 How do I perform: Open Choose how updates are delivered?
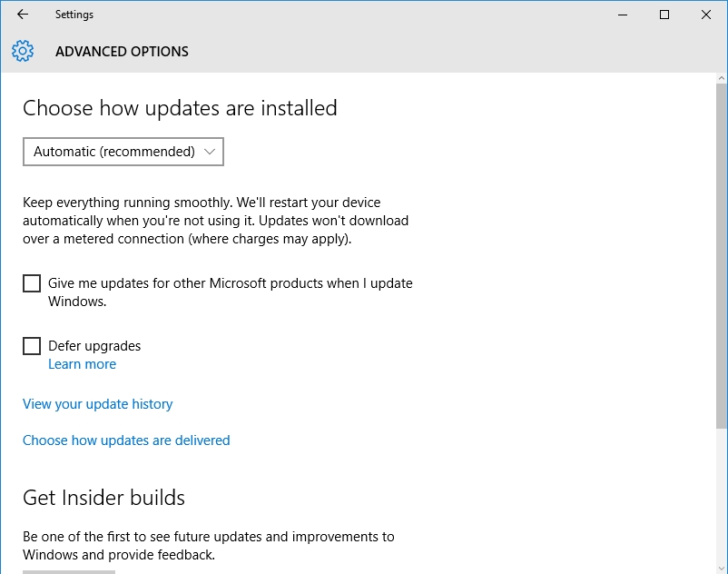pyautogui.click(x=126, y=440)
